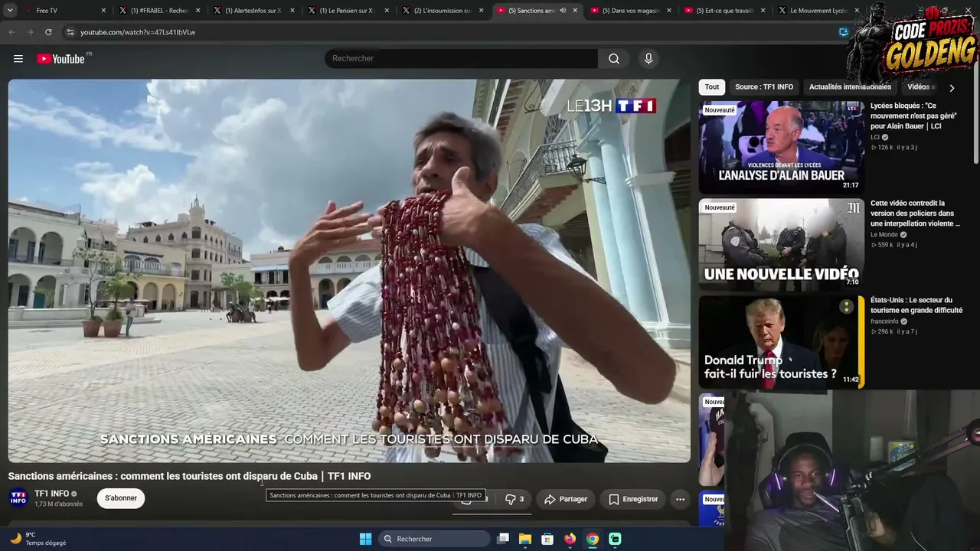The width and height of the screenshot is (980, 551).
Task: Open the TF1 INFO channel name link
Action: click(x=51, y=494)
